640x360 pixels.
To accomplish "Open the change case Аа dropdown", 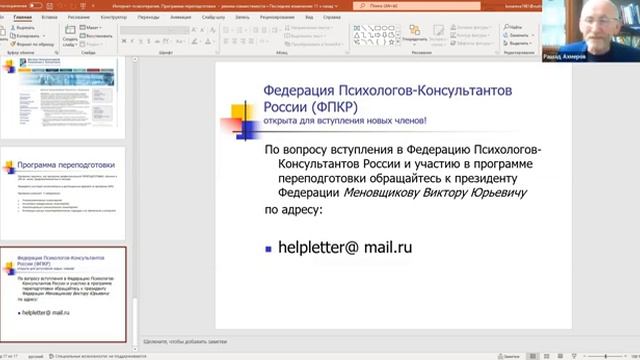I will [180, 41].
